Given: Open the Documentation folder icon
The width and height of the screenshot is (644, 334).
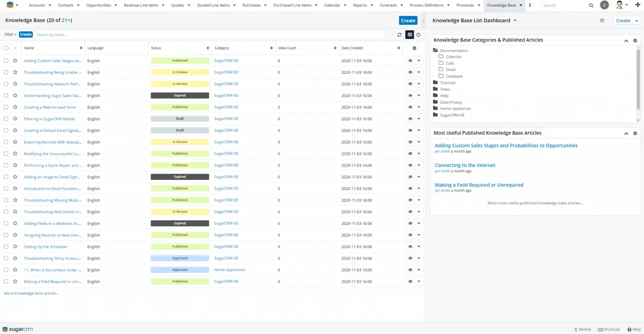Looking at the screenshot, I should (x=435, y=50).
